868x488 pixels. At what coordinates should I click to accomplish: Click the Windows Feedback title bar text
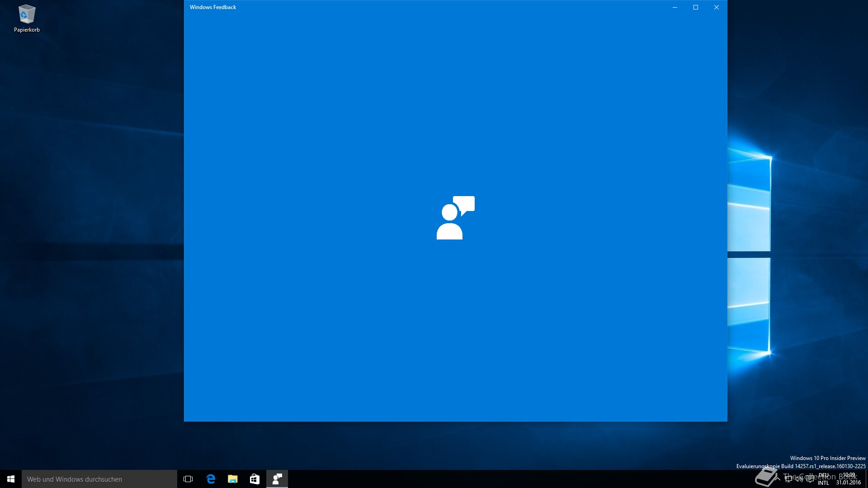pos(213,7)
